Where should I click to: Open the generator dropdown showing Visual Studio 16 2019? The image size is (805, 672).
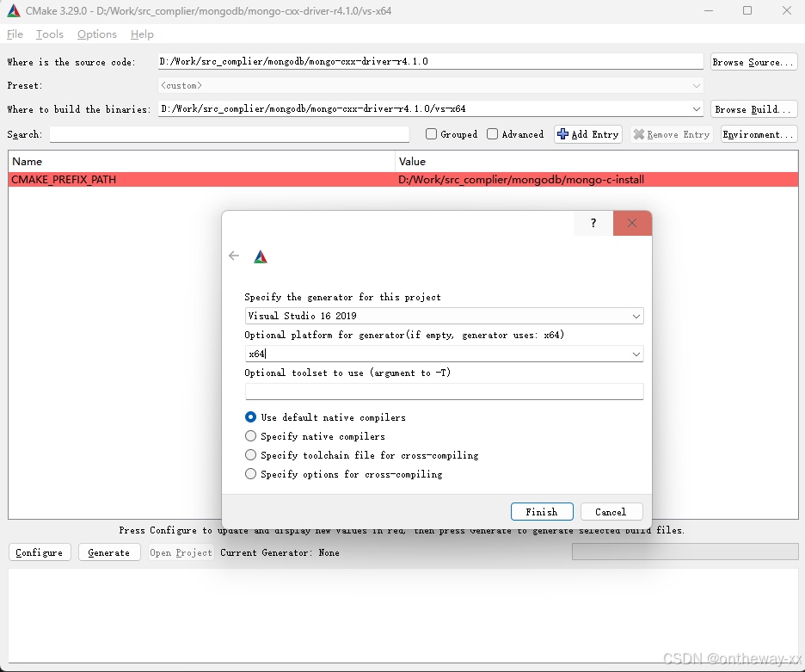tap(444, 316)
